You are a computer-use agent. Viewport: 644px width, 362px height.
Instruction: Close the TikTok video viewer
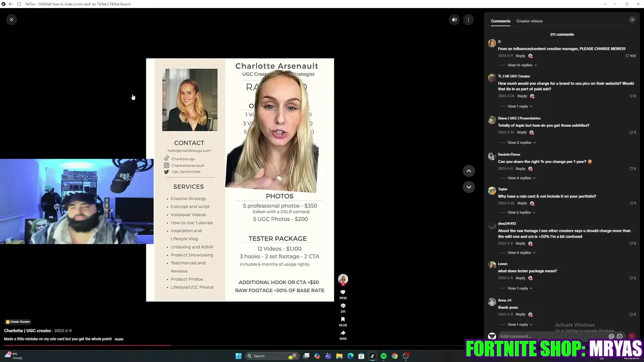pos(11,20)
